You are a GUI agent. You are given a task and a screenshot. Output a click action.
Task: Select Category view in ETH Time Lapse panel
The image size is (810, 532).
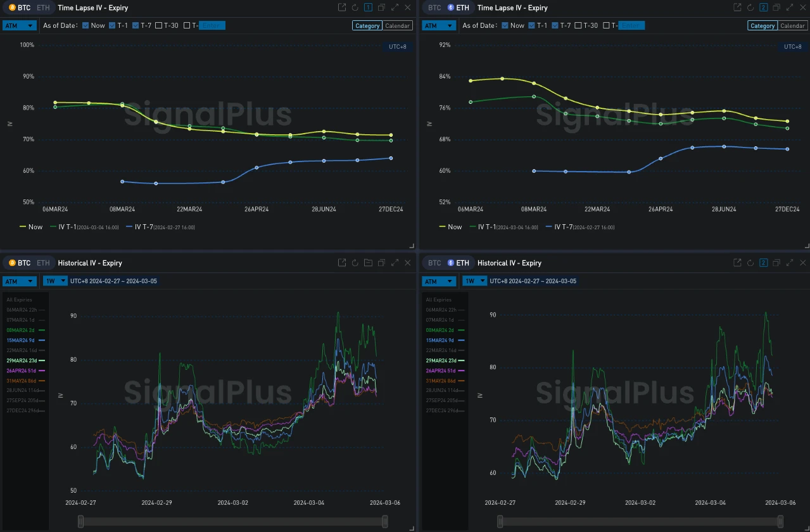(763, 26)
